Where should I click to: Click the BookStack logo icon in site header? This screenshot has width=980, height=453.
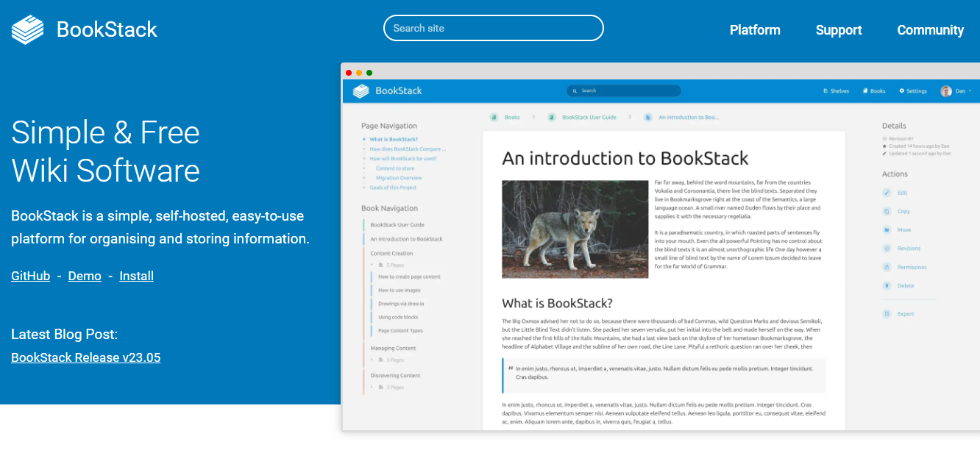pyautogui.click(x=28, y=29)
